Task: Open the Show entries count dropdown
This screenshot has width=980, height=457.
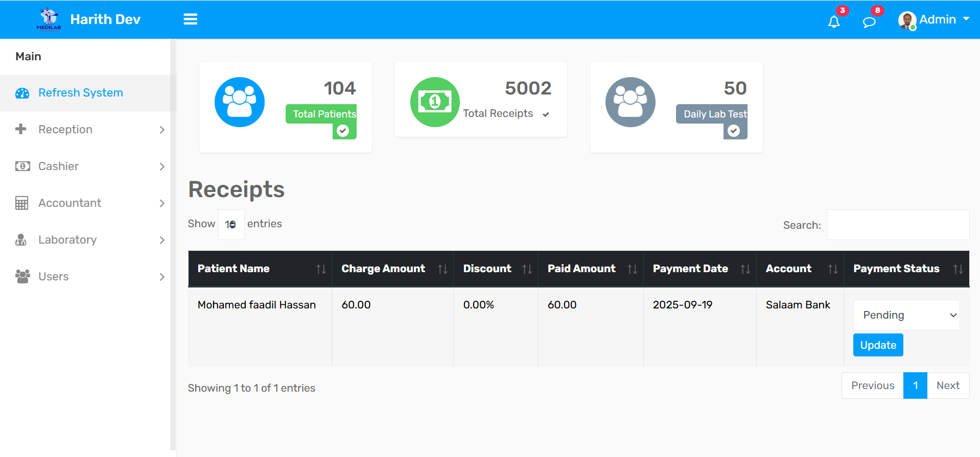Action: tap(231, 224)
